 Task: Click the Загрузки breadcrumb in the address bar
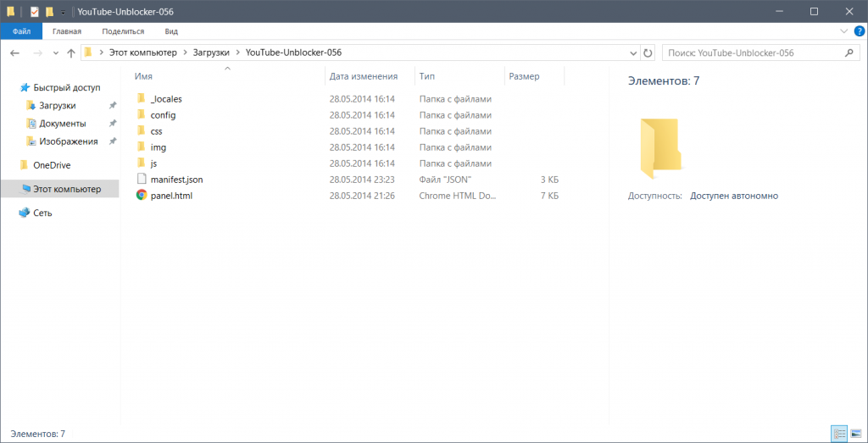point(211,53)
